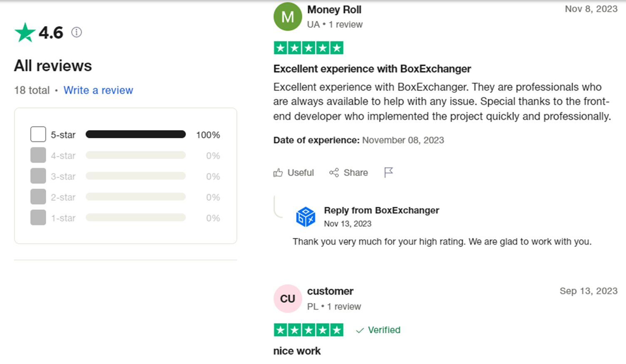Open the pink CU customer avatar

pos(288,299)
